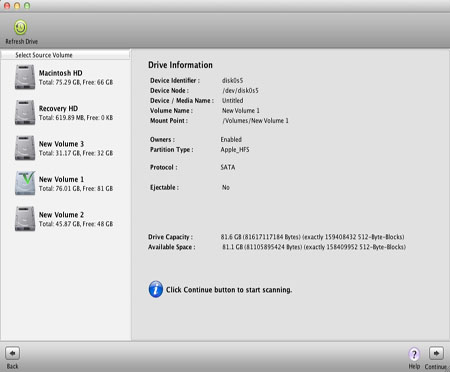Viewport: 450px width, 372px height.
Task: Click the Recovery HD volume name
Action: point(58,108)
